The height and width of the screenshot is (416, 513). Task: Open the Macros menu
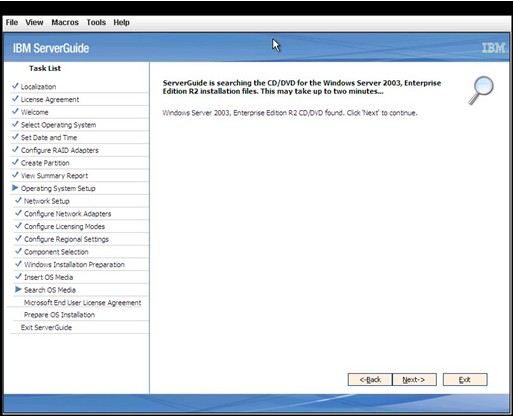coord(65,22)
